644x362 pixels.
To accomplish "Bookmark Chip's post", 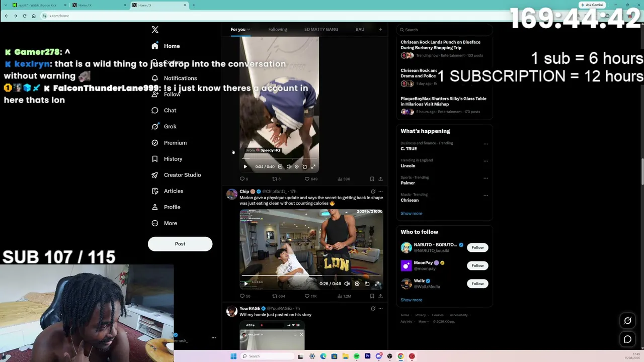I will pyautogui.click(x=372, y=296).
